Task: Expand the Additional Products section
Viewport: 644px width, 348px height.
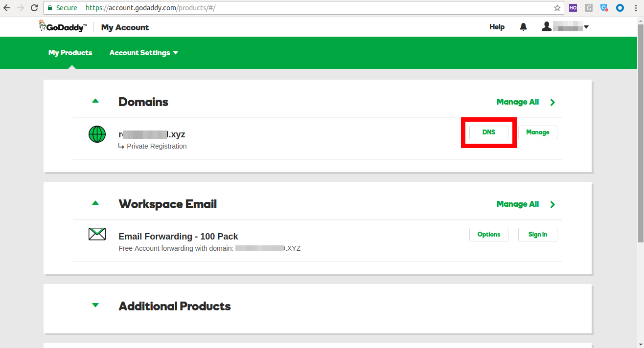Action: 95,305
